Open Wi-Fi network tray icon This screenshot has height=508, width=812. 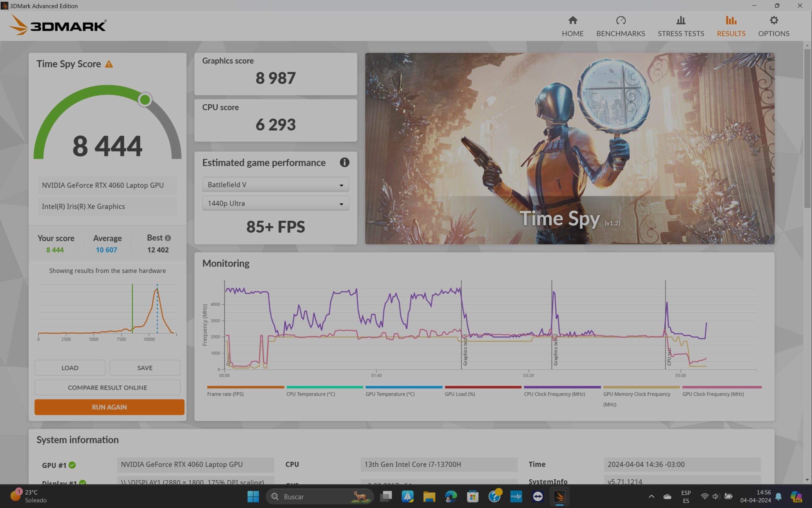704,496
